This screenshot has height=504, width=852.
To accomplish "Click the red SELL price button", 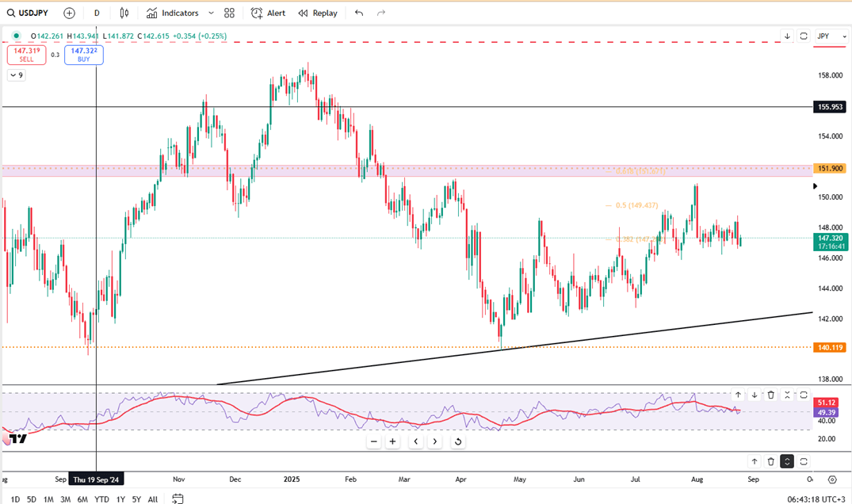I will pyautogui.click(x=26, y=54).
